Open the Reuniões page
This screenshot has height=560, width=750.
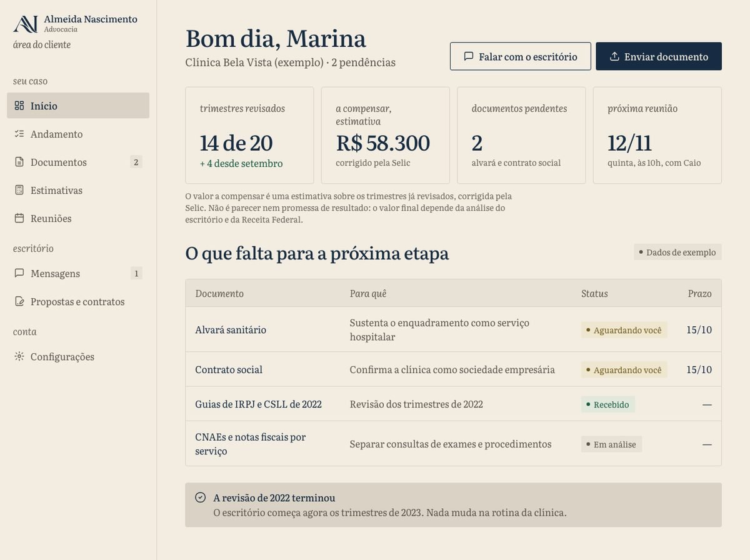coord(78,218)
